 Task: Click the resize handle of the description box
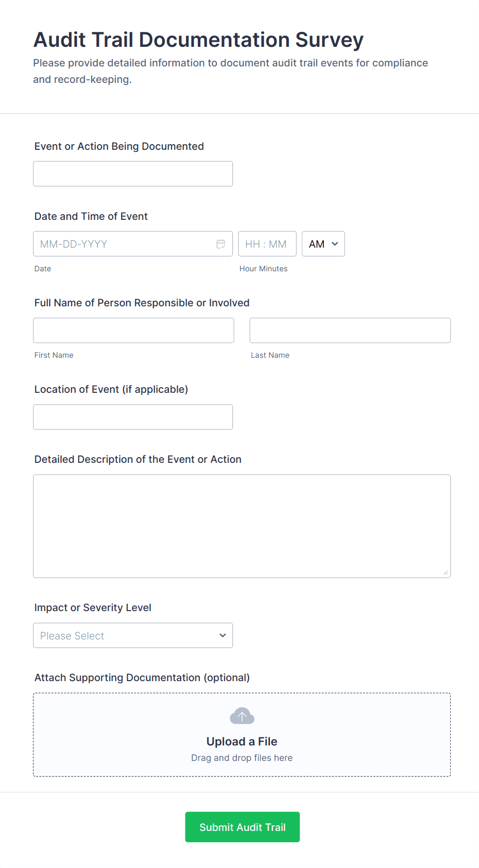pyautogui.click(x=446, y=572)
